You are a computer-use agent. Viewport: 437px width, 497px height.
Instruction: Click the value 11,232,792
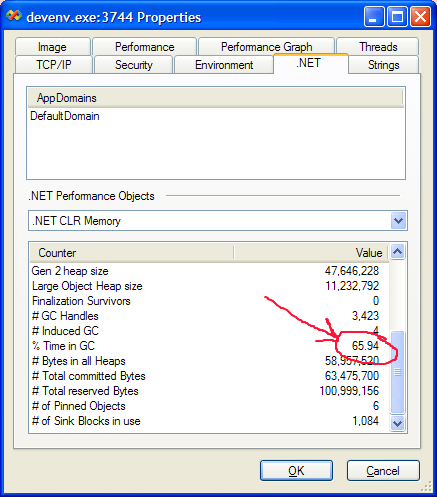pos(352,286)
